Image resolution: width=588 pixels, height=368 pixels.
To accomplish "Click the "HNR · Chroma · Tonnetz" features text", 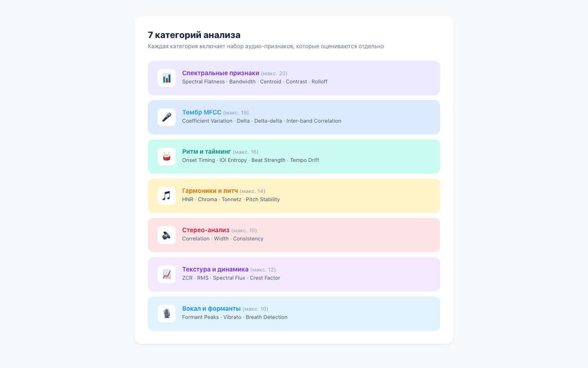I will (x=231, y=200).
